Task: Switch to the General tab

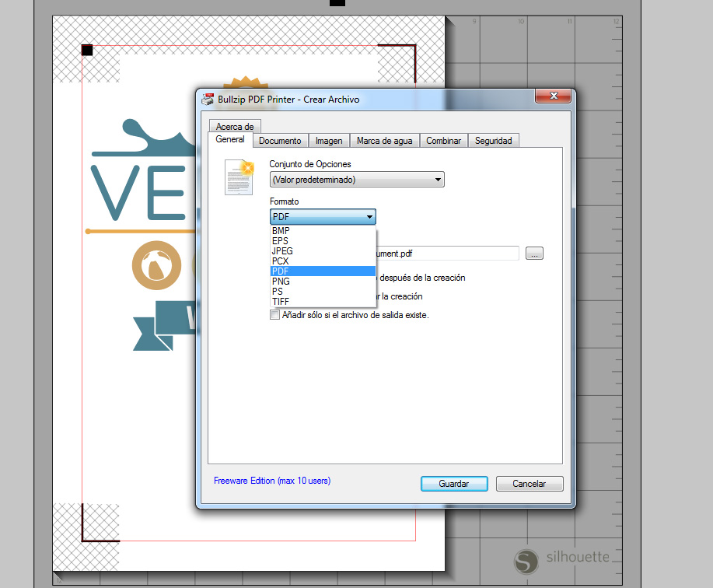Action: pos(230,139)
